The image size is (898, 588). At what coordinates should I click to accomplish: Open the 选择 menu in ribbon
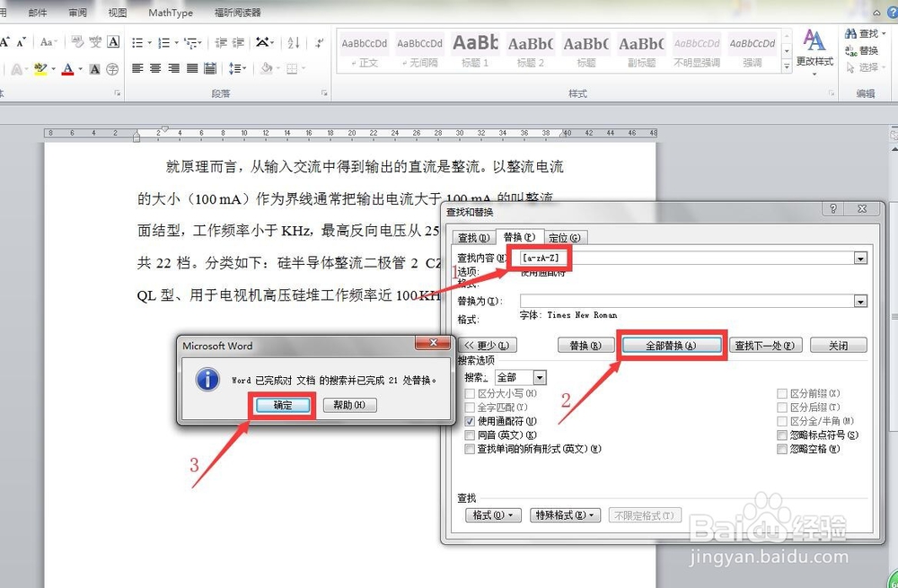pyautogui.click(x=865, y=67)
